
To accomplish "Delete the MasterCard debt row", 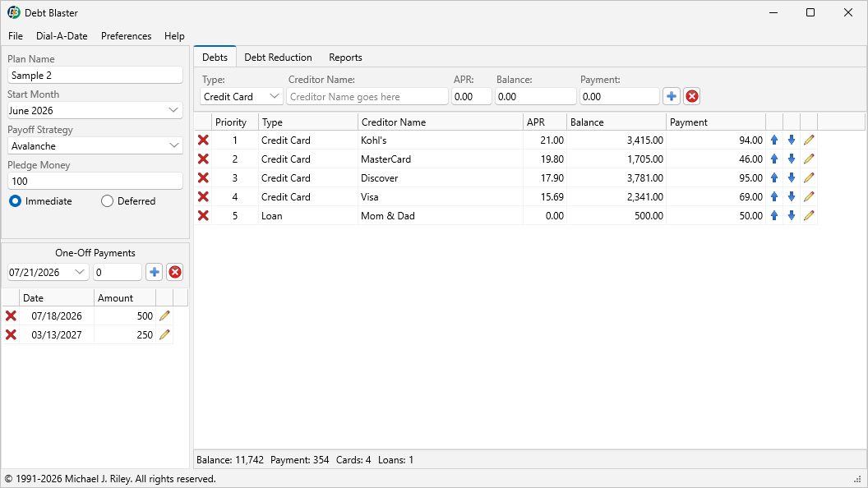I will pos(203,159).
